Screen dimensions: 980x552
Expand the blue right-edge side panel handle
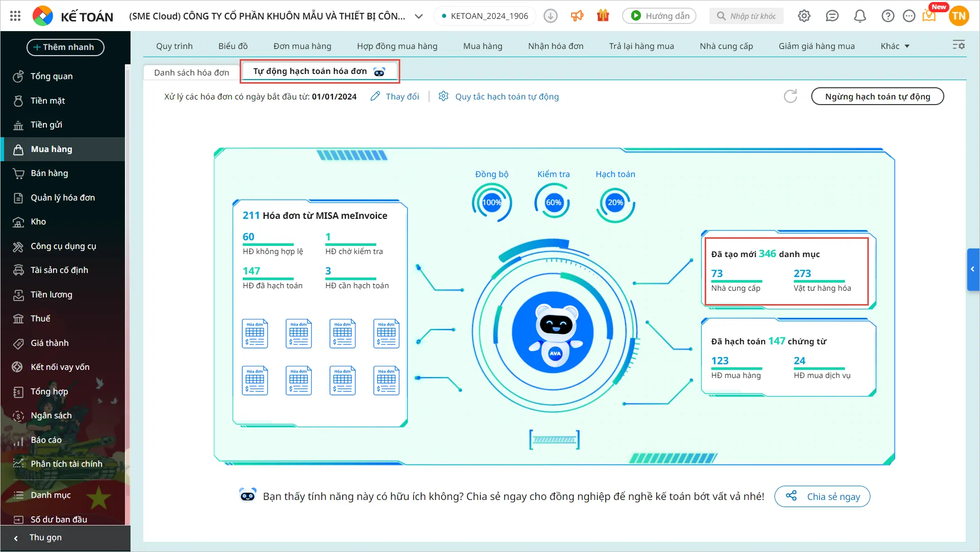pyautogui.click(x=972, y=269)
